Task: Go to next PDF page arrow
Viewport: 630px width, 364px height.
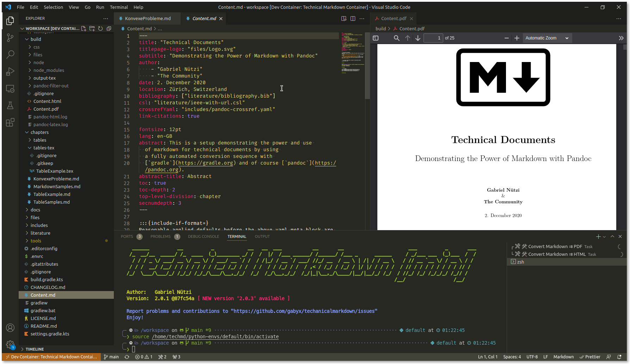Action: [x=418, y=38]
